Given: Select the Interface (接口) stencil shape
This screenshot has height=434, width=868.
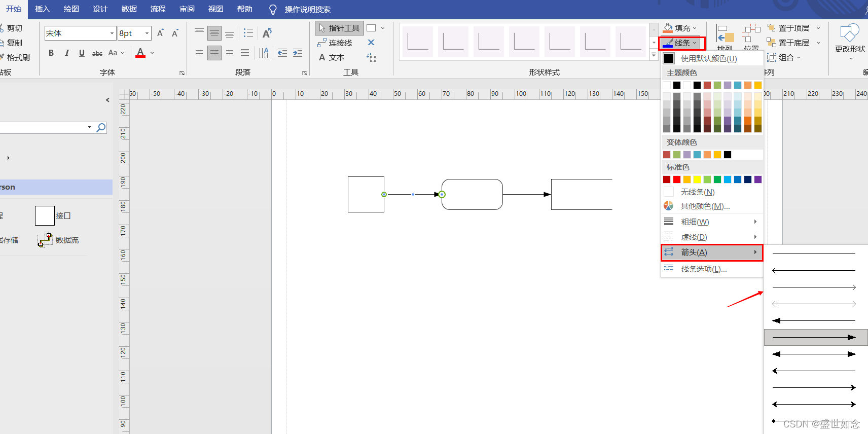Looking at the screenshot, I should (x=53, y=215).
